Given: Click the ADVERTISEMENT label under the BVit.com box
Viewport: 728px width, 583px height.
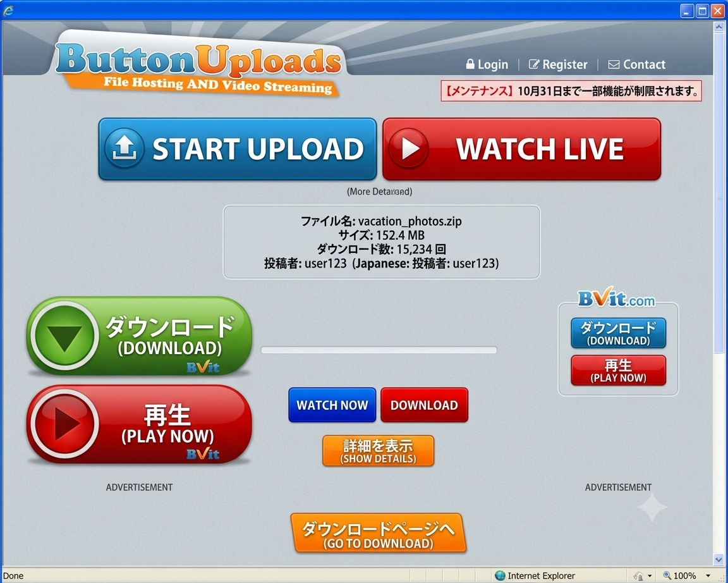Looking at the screenshot, I should click(x=618, y=488).
